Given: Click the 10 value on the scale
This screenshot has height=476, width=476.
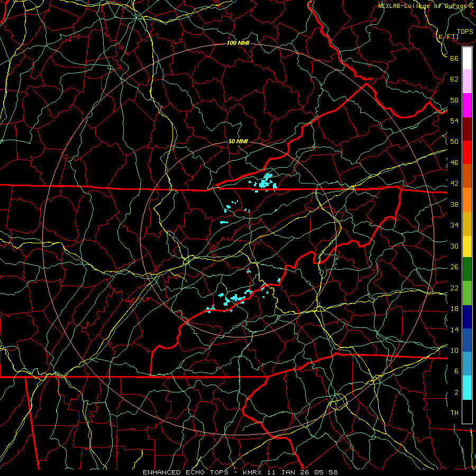Looking at the screenshot, I should click(x=454, y=350).
